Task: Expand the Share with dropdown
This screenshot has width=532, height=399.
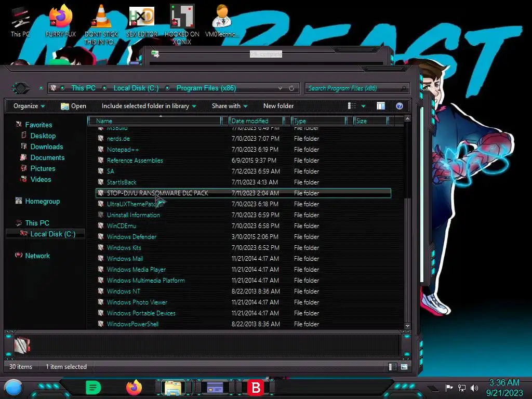Action: [230, 106]
